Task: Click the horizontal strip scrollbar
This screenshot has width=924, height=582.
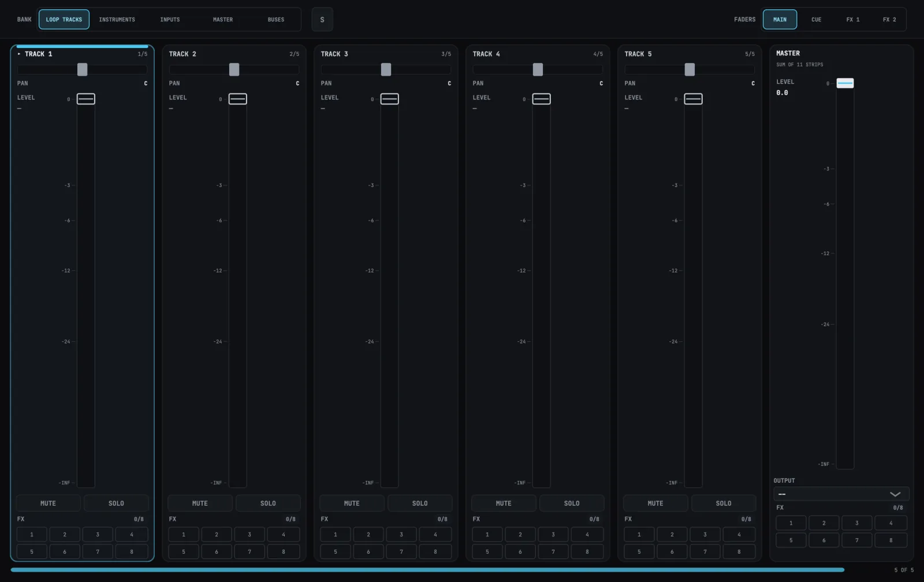Action: 427,570
